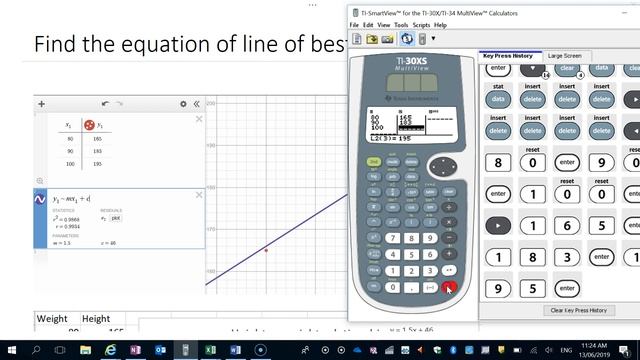Click the negative sign (-) key on calculator
640x360 pixels.
tap(430, 287)
